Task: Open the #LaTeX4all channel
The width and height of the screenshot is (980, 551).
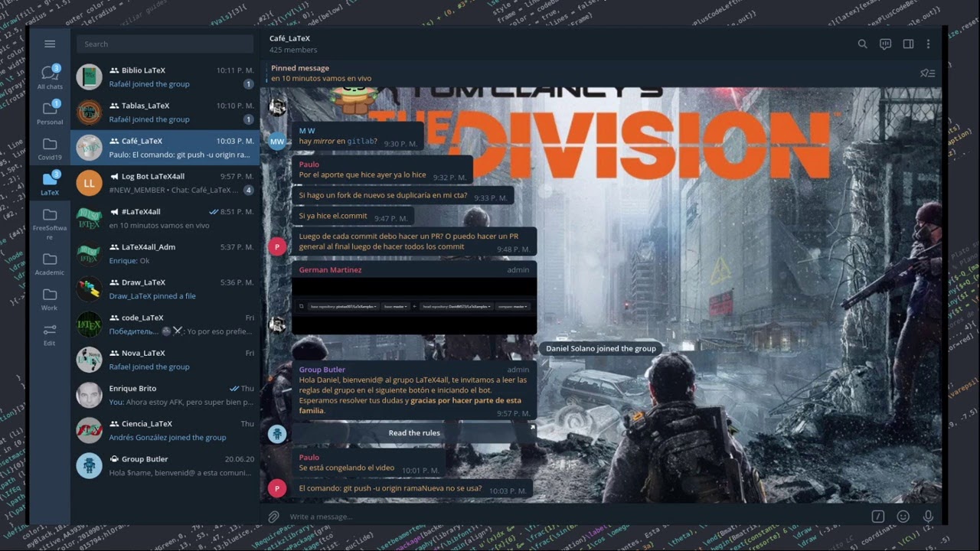Action: point(165,218)
